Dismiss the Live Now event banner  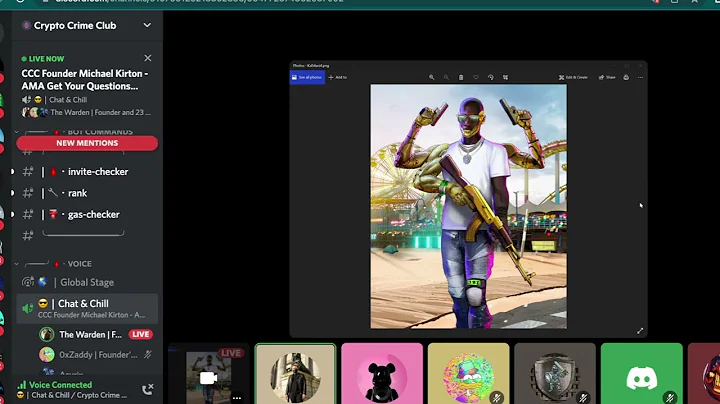click(147, 58)
